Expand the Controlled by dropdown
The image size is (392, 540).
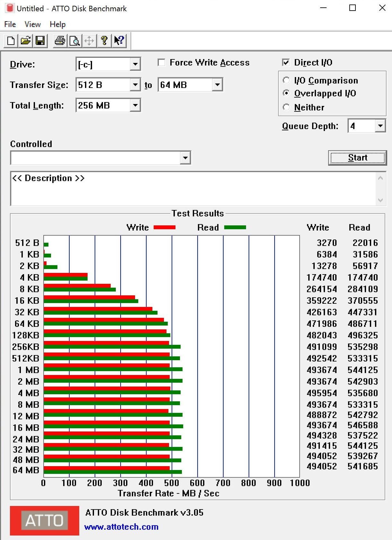tap(185, 158)
